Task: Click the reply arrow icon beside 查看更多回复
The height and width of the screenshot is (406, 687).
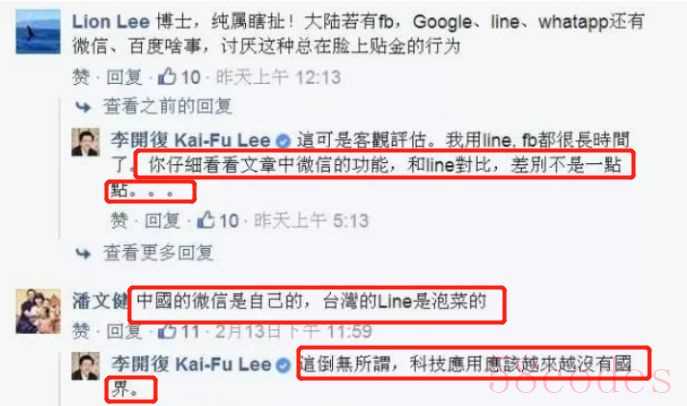Action: [83, 253]
